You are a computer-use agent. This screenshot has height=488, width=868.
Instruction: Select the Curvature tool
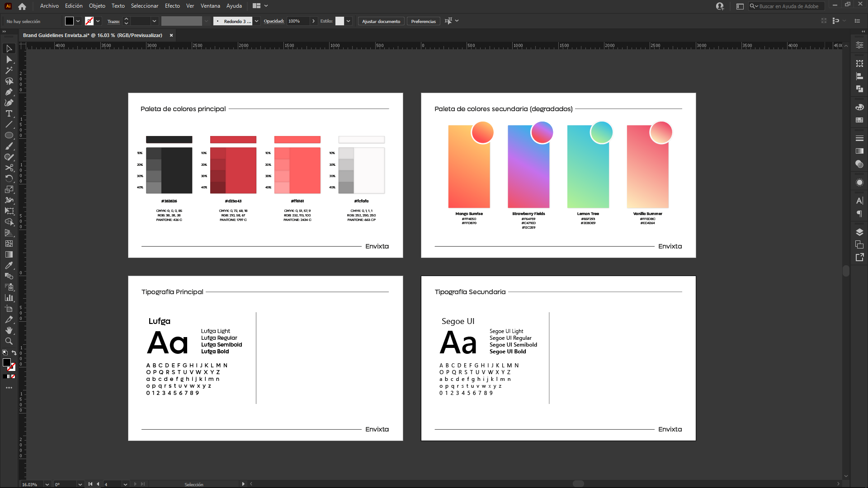pos(9,103)
